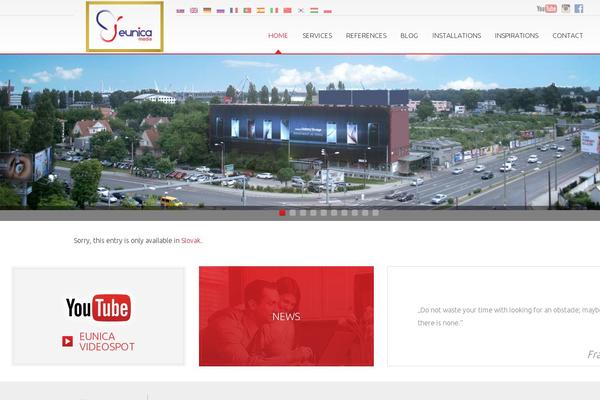Viewport: 600px width, 400px height.
Task: Jump to the fifth carousel slide dot
Action: (x=324, y=213)
